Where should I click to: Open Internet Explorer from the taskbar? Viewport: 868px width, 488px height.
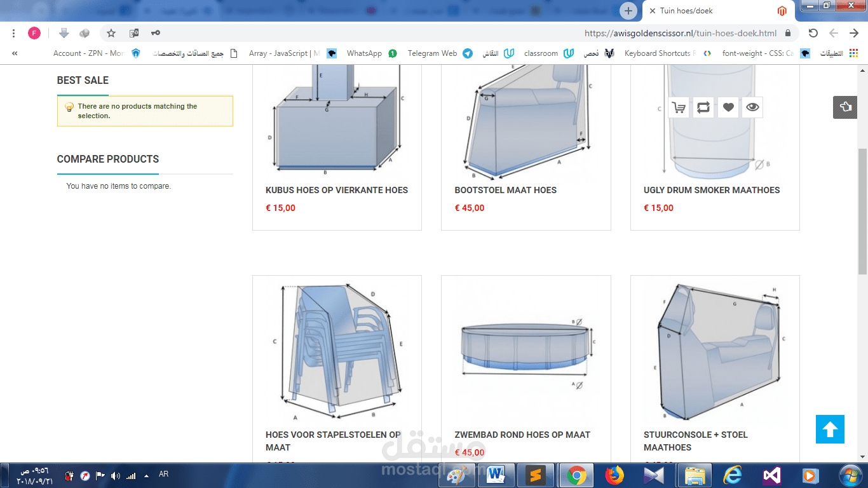pos(733,475)
